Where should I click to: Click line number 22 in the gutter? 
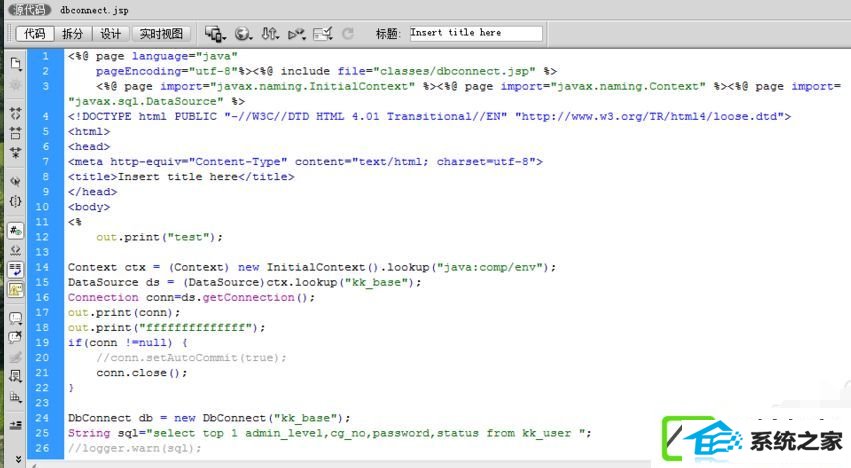click(x=42, y=388)
